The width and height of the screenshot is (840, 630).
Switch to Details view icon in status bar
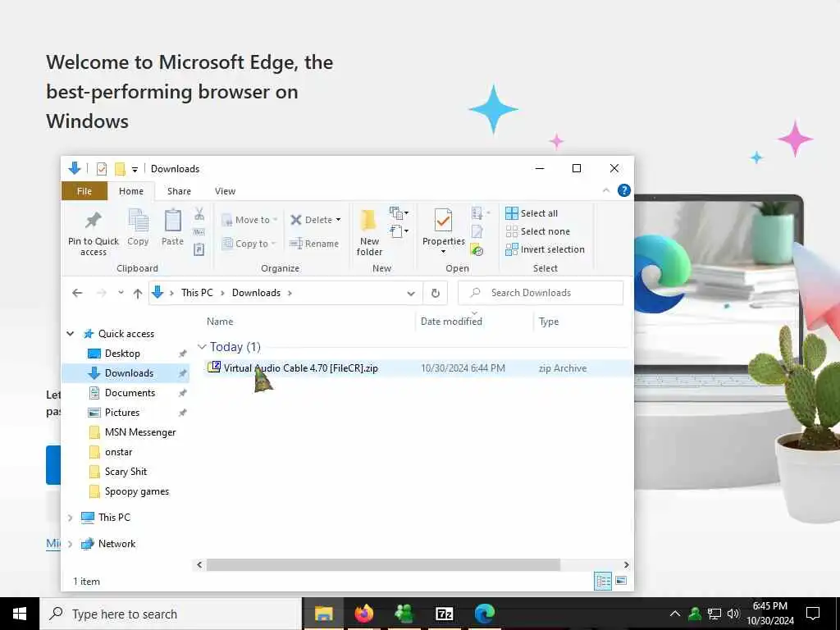(603, 581)
